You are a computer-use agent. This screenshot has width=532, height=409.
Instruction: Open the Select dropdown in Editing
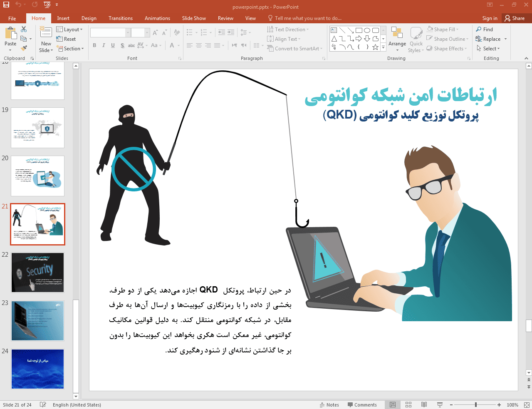tap(488, 49)
